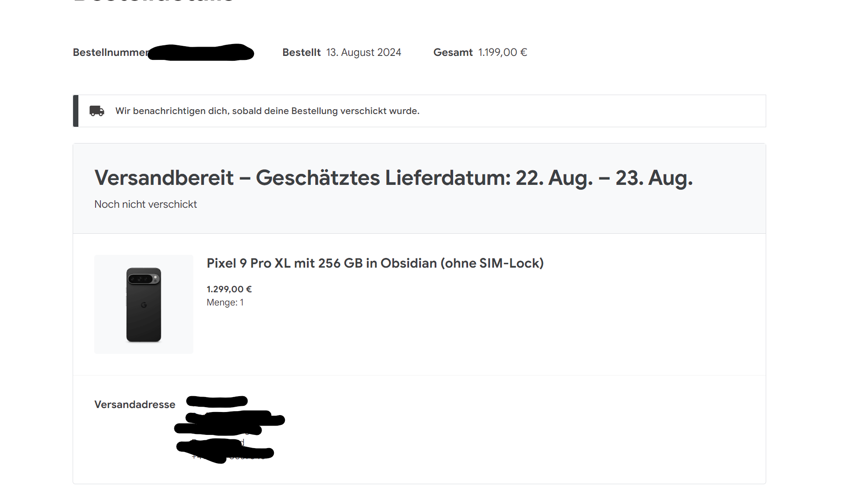Screen dimensions: 845x504
Task: Click the camera bar on the phone image
Action: tap(143, 279)
